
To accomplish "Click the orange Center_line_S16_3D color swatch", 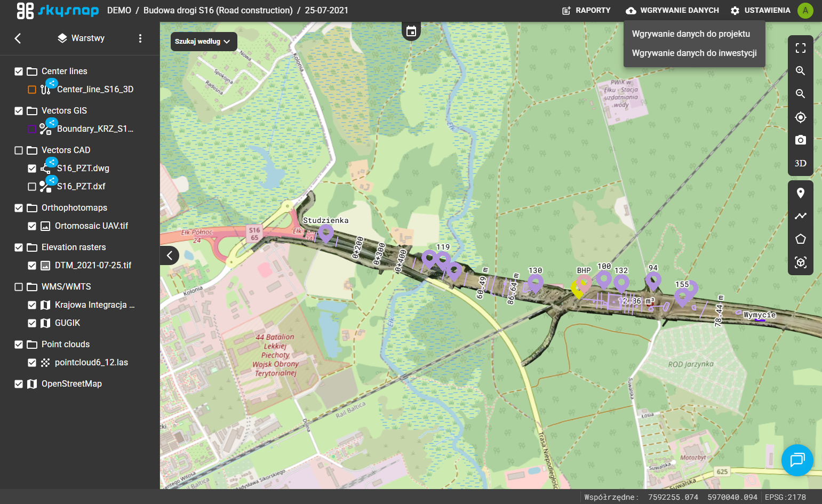I will pyautogui.click(x=32, y=90).
